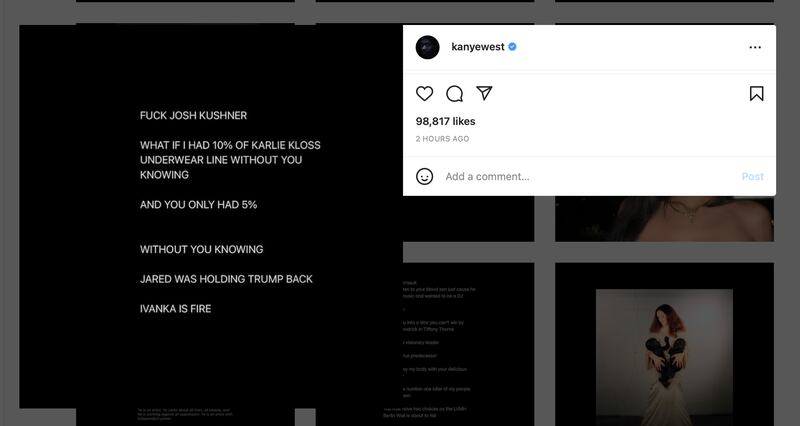This screenshot has width=800, height=426.
Task: Click the FUCK JOSH KUSHNER post image
Action: tap(211, 216)
